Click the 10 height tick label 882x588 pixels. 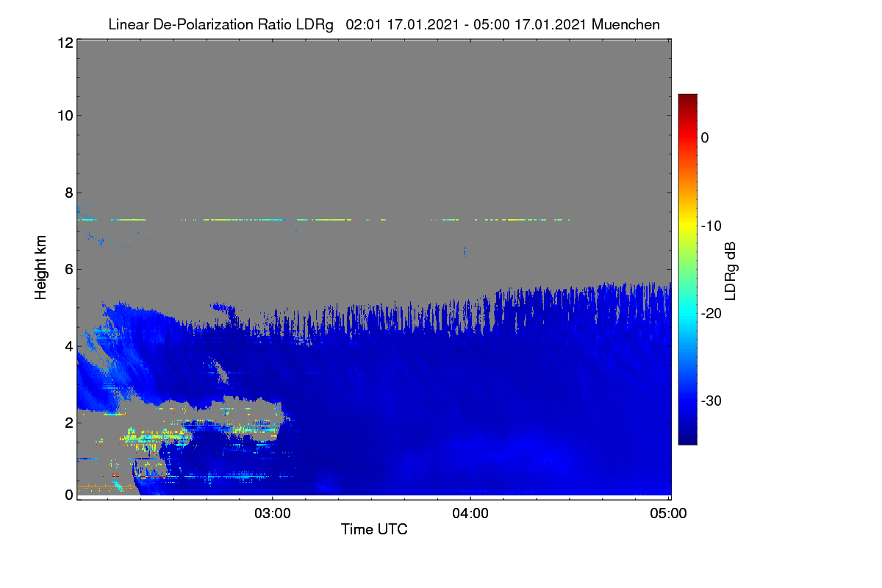click(64, 115)
